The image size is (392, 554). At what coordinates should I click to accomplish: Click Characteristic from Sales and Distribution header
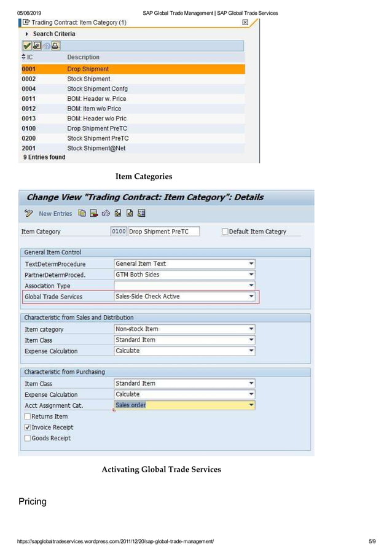click(x=166, y=318)
